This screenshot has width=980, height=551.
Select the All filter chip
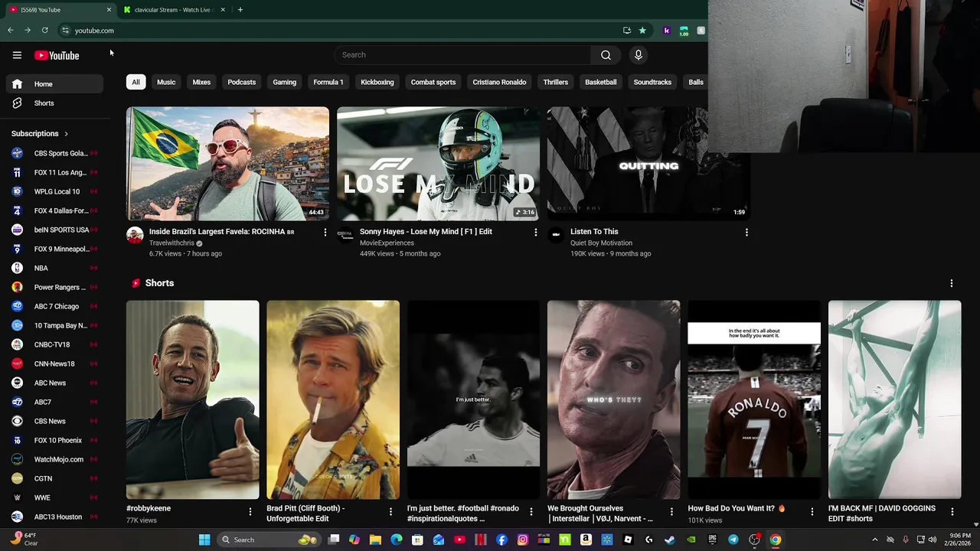coord(136,82)
